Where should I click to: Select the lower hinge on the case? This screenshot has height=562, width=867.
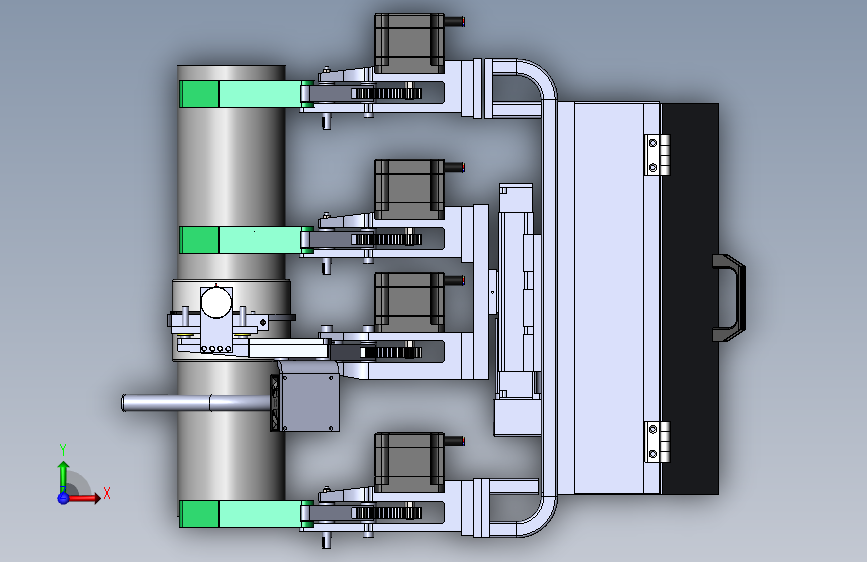(x=657, y=442)
